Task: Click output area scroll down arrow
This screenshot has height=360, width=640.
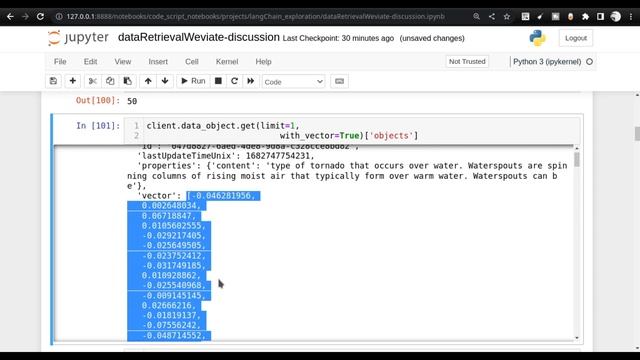Action: [x=577, y=338]
